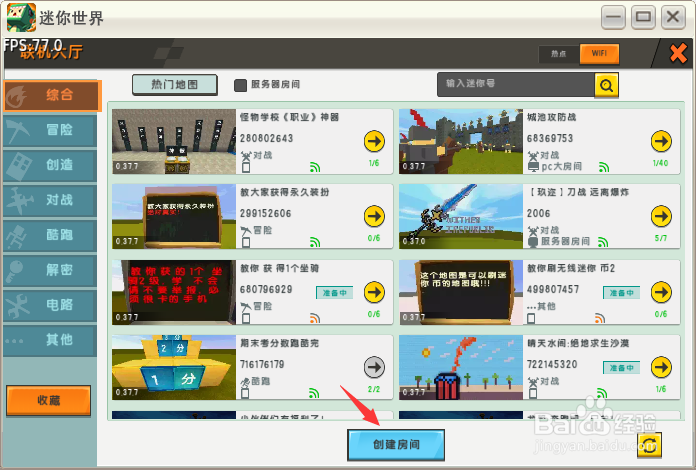Toggle the 服务器房间 checkbox
696x470 pixels.
(x=240, y=85)
